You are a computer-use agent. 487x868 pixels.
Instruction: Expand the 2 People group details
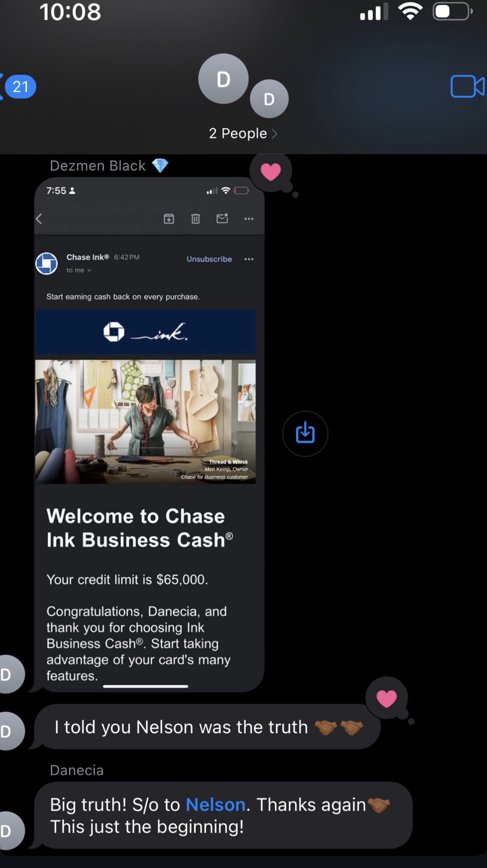click(243, 133)
